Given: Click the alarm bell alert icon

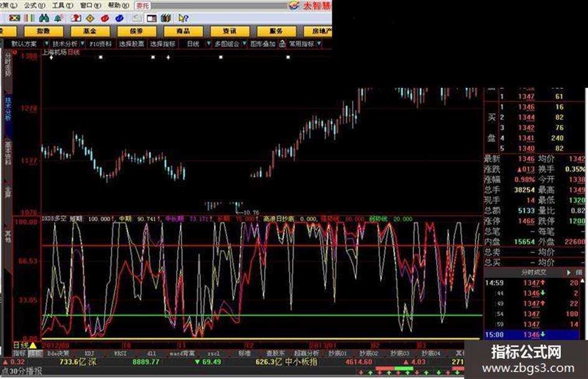Looking at the screenshot, I should coord(58,18).
